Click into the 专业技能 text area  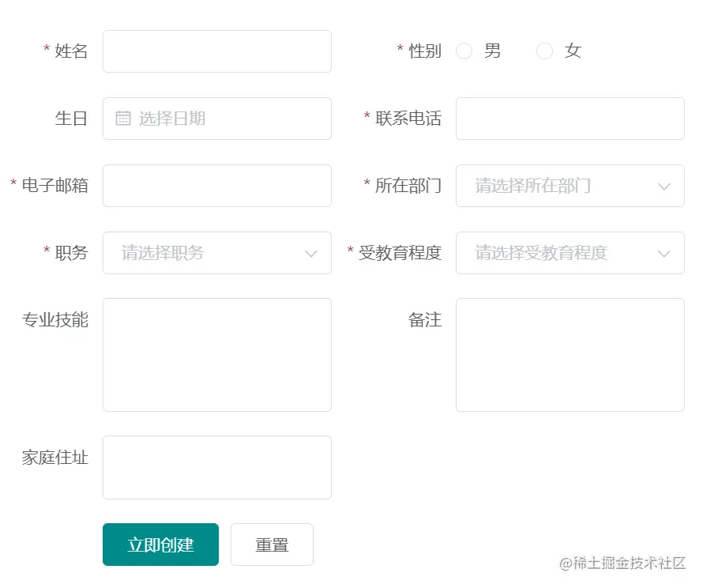(x=216, y=355)
